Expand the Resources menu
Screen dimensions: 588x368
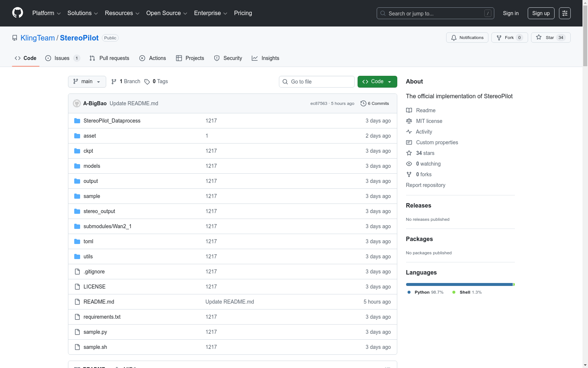click(x=122, y=13)
